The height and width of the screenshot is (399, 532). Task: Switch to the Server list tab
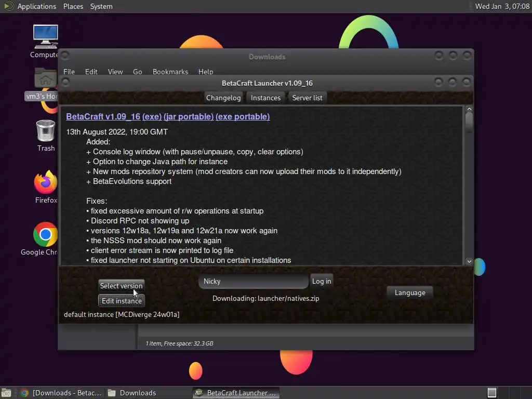coord(308,98)
